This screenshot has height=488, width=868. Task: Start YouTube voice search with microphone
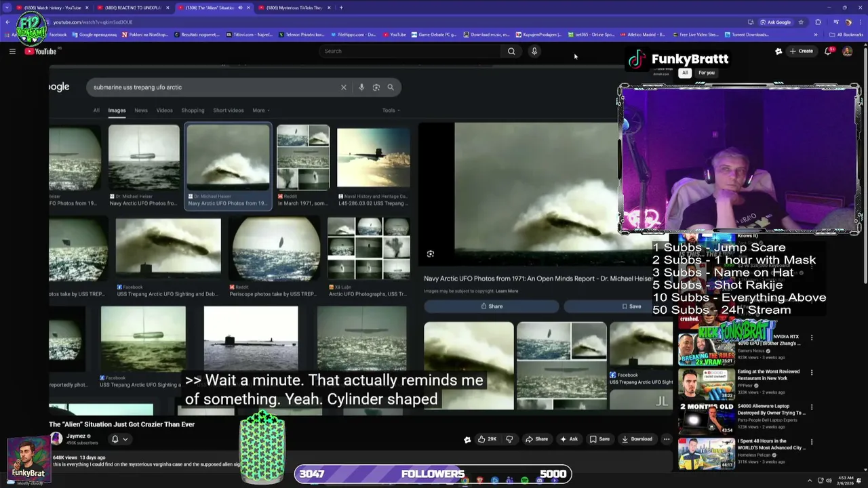point(534,51)
